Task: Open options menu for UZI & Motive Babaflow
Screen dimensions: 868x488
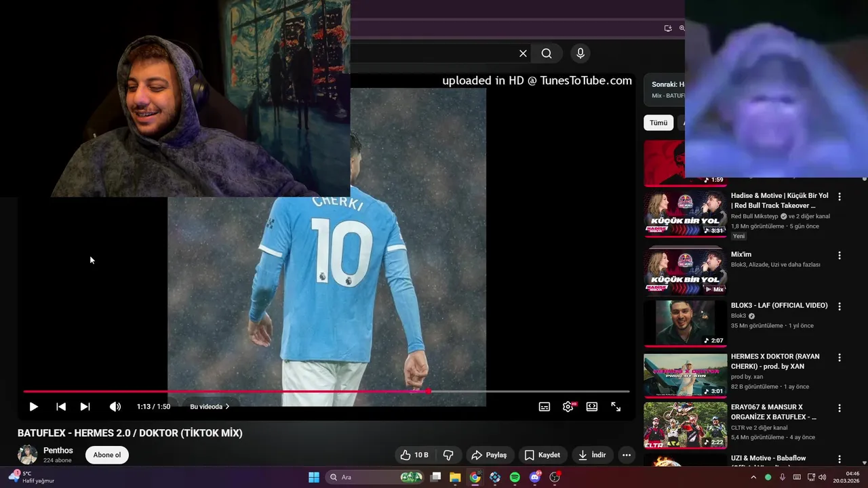Action: click(840, 459)
